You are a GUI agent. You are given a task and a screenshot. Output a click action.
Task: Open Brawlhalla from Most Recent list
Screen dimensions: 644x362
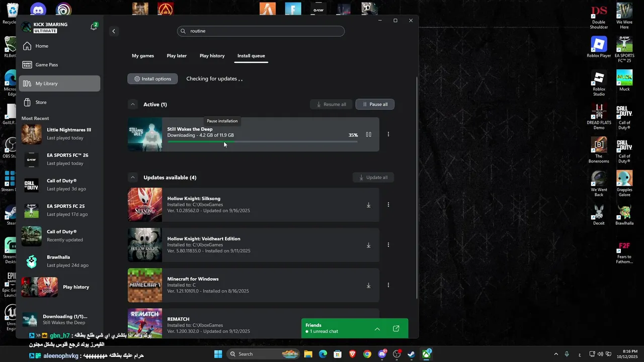point(59,261)
